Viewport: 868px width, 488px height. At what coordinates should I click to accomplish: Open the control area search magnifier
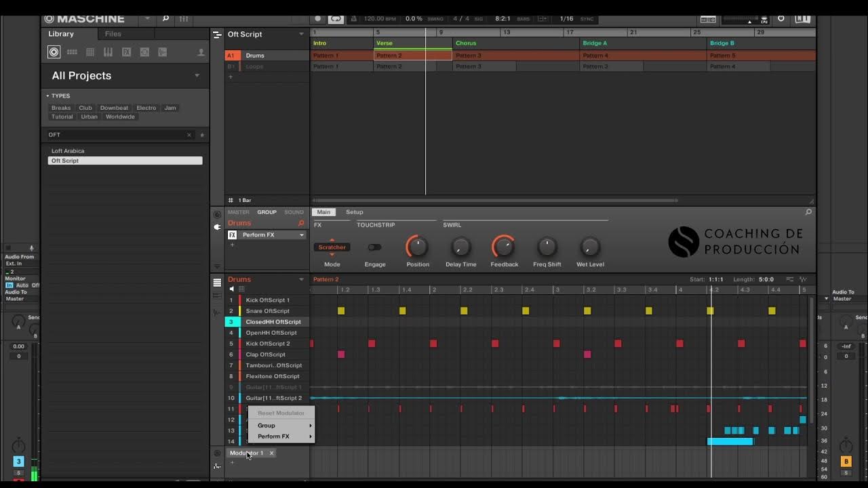point(808,212)
